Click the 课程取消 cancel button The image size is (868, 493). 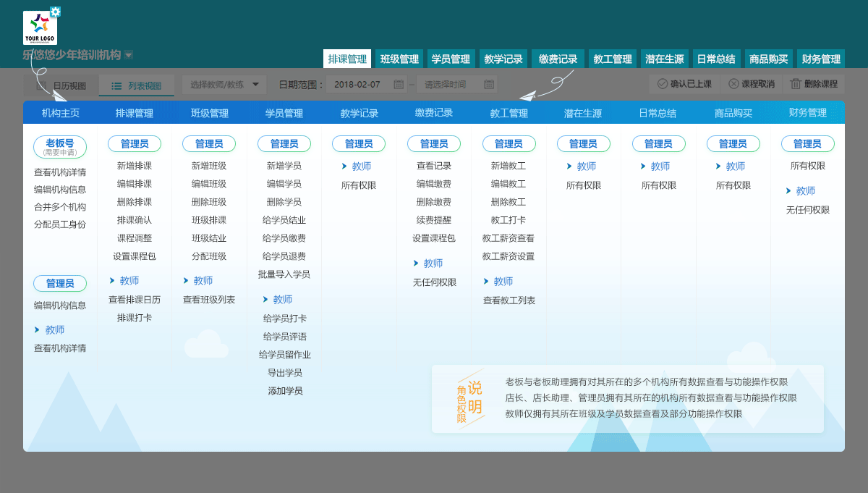751,84
